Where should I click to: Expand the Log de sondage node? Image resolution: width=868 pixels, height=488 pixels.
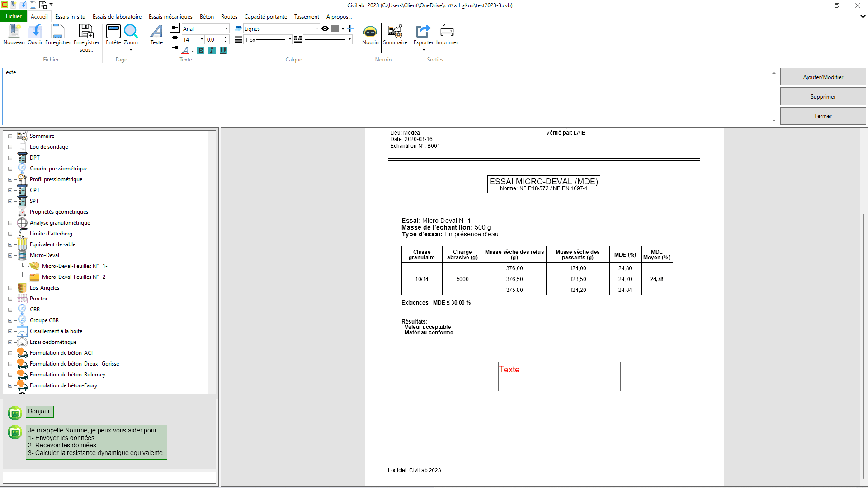pyautogui.click(x=10, y=147)
